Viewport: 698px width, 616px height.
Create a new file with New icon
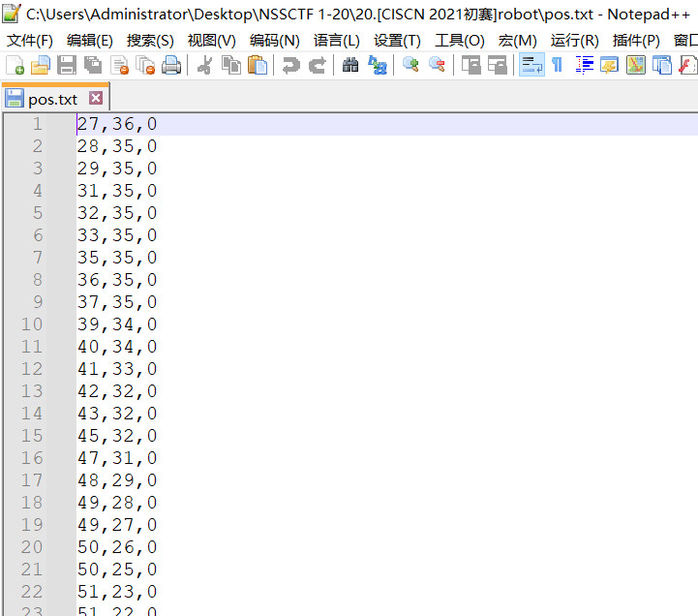pyautogui.click(x=15, y=66)
